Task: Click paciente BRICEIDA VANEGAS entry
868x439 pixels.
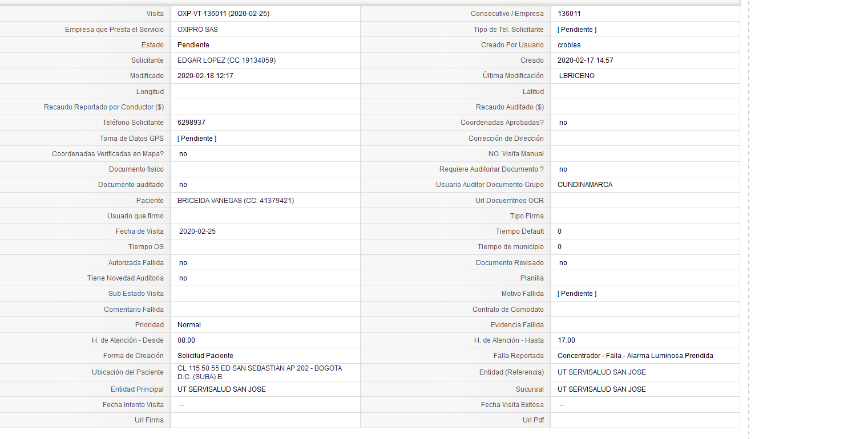Action: click(236, 201)
